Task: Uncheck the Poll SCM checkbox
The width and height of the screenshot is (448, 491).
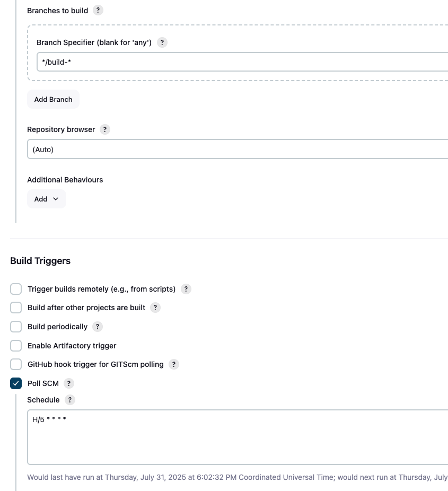Action: coord(16,383)
